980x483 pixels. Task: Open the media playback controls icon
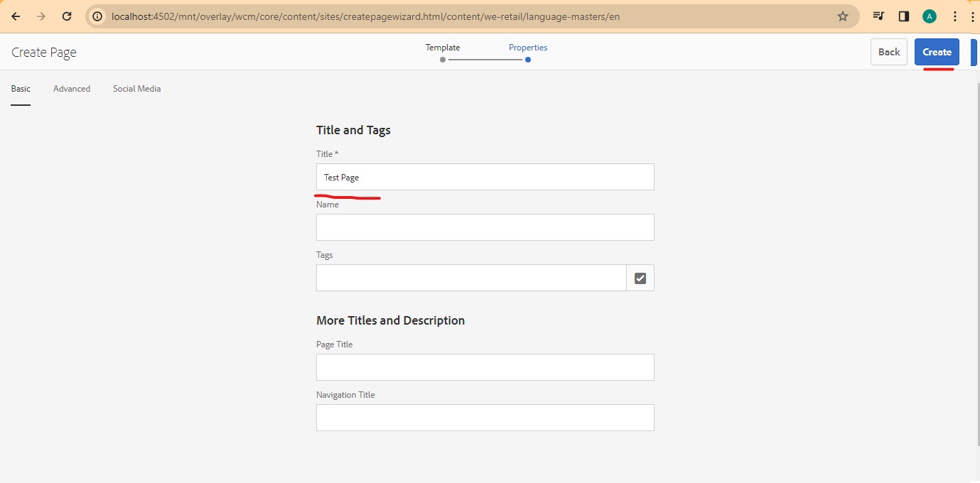click(878, 16)
